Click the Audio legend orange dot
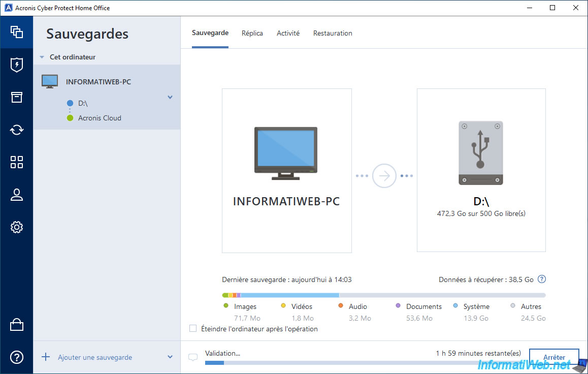The height and width of the screenshot is (374, 588). coord(341,305)
